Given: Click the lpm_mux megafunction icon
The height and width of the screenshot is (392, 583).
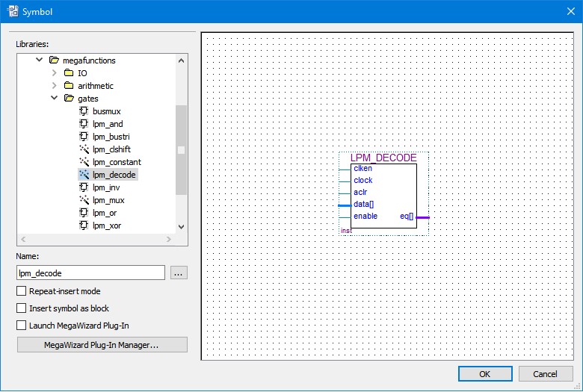Looking at the screenshot, I should tap(84, 200).
